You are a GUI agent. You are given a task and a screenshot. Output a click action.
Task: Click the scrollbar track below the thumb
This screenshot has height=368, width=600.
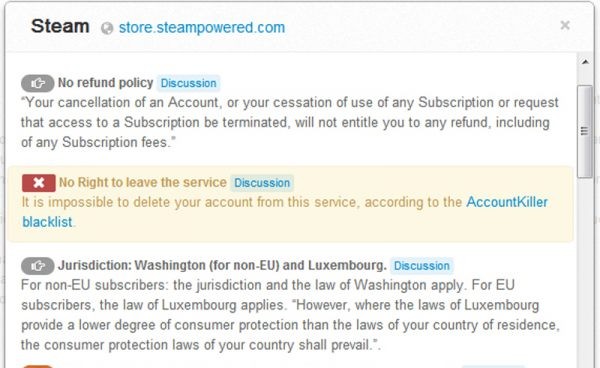tap(584, 272)
